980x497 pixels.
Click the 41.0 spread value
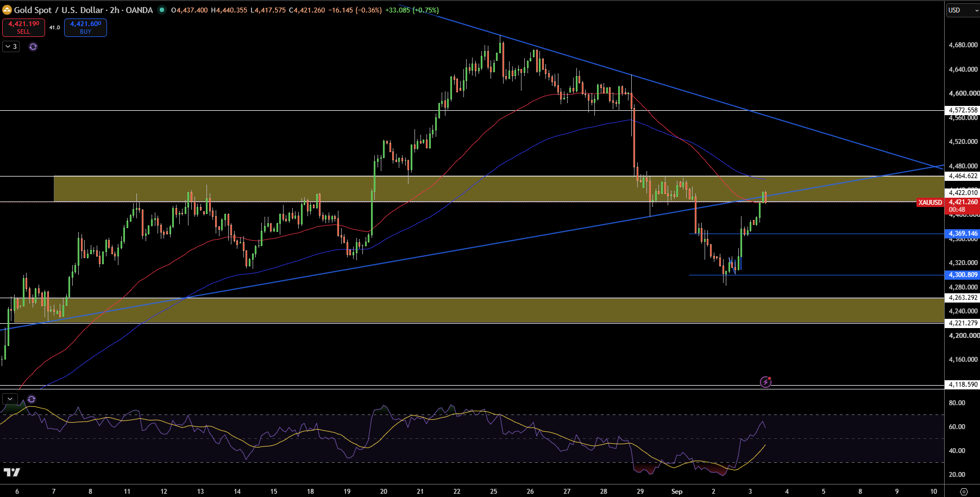[54, 28]
